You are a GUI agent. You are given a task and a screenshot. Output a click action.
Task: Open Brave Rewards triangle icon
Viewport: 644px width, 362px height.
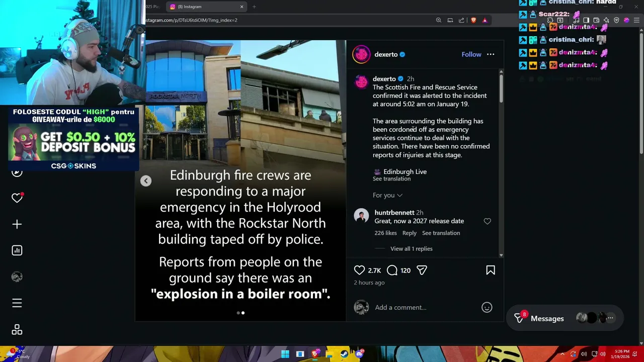485,20
